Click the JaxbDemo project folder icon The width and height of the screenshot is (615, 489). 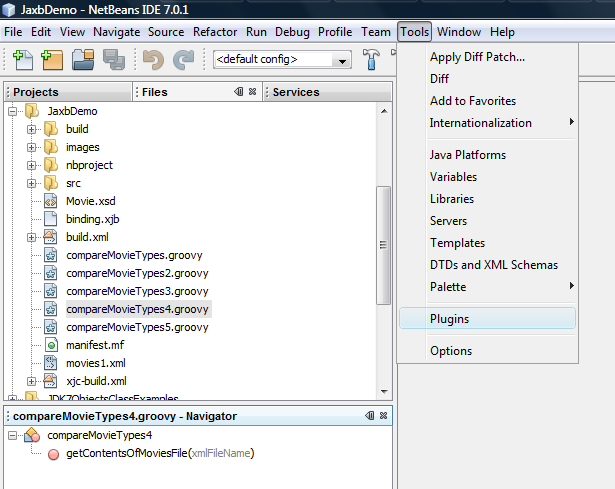click(x=32, y=111)
